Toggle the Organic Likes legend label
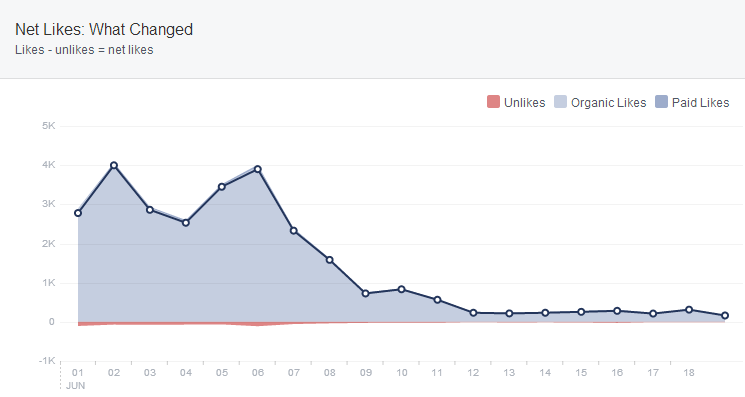The width and height of the screenshot is (745, 397). (609, 103)
